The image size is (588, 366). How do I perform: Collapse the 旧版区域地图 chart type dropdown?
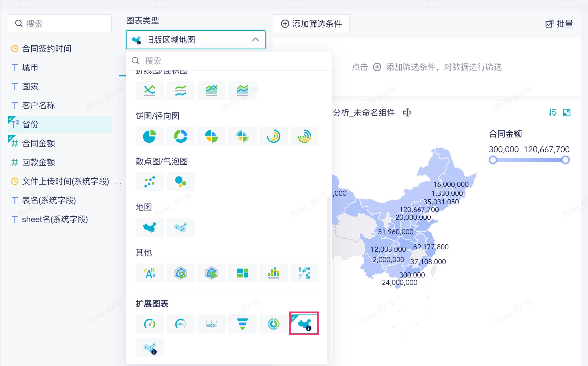click(x=255, y=40)
